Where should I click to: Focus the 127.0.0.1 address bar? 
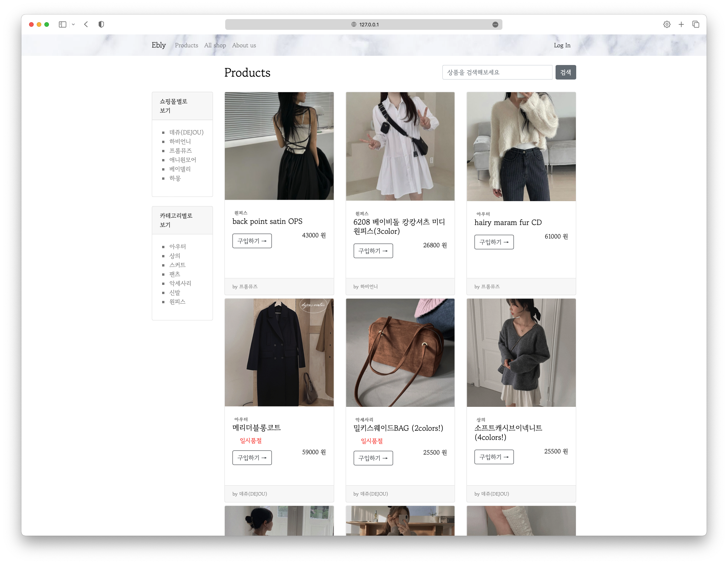[364, 24]
